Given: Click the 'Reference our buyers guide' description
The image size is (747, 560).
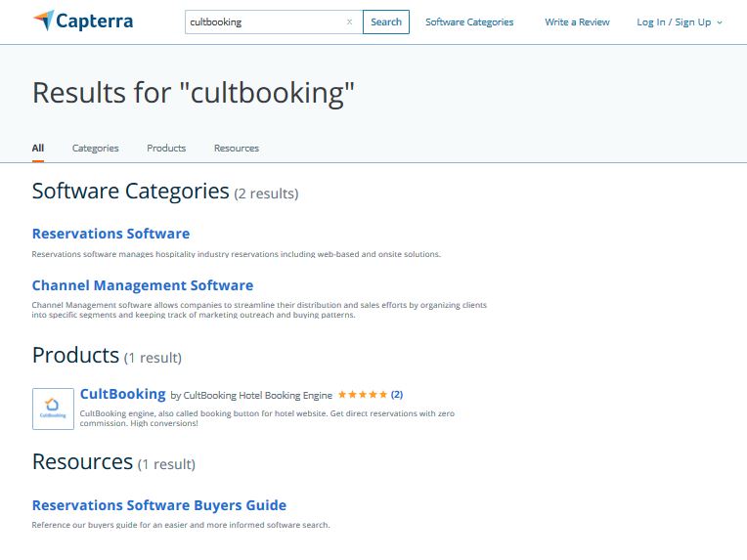Looking at the screenshot, I should pyautogui.click(x=181, y=525).
